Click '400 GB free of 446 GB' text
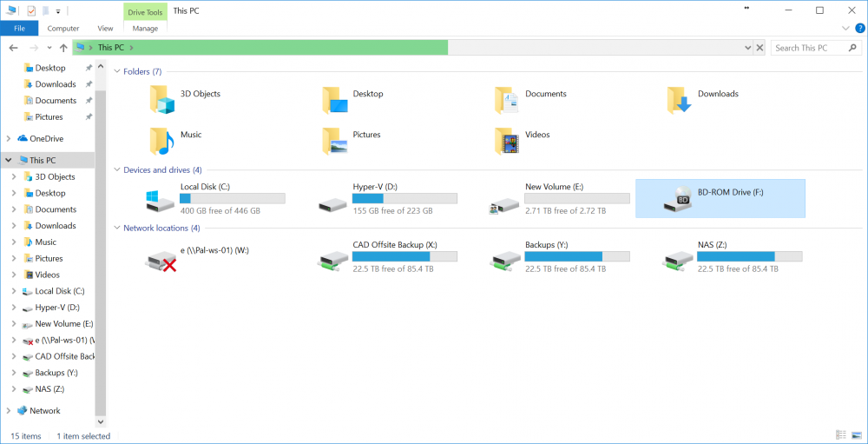The width and height of the screenshot is (868, 444). point(220,211)
